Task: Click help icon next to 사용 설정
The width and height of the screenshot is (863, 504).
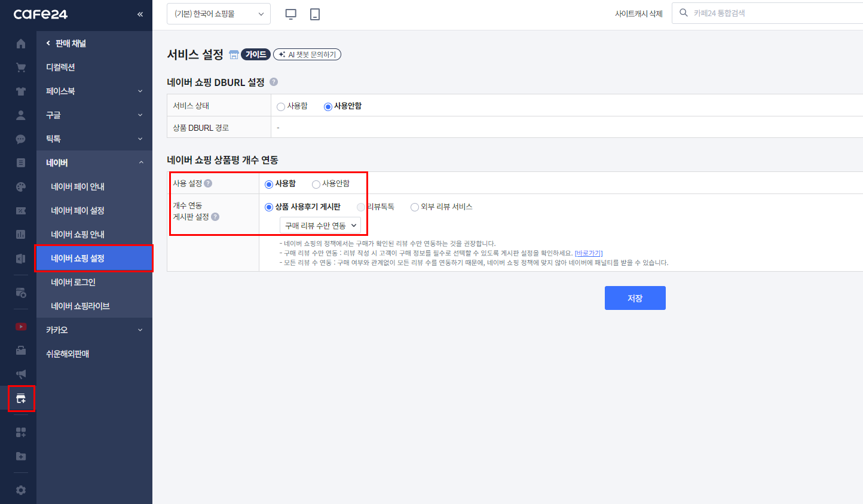Action: point(208,183)
